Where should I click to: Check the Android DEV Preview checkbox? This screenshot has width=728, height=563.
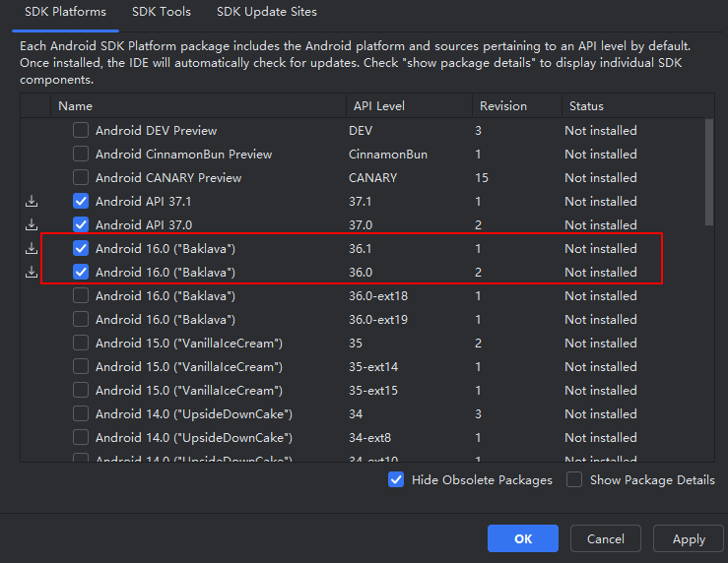(x=81, y=130)
